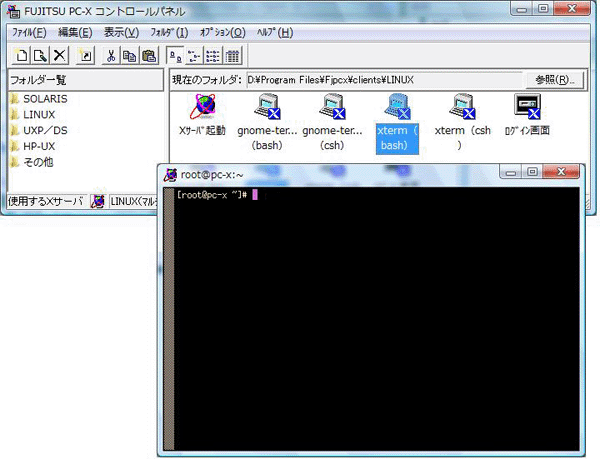Close the root@pc-x xterm window
The image size is (600, 459).
tap(561, 172)
